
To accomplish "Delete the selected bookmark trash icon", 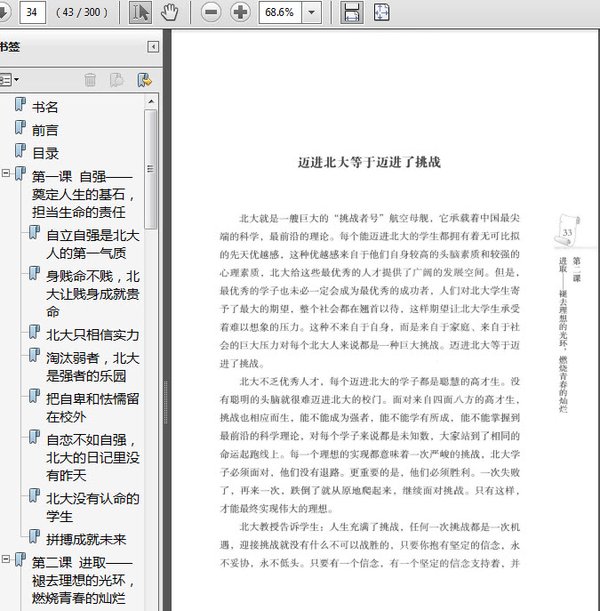I will [90, 80].
